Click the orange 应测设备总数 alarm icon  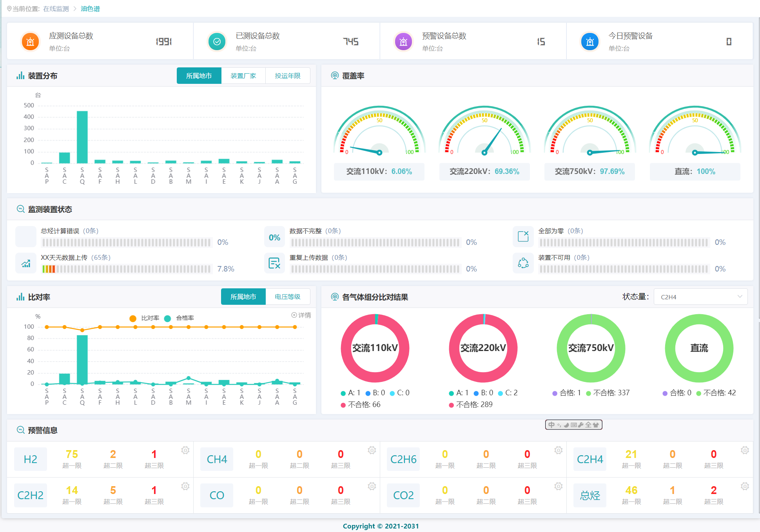click(31, 42)
